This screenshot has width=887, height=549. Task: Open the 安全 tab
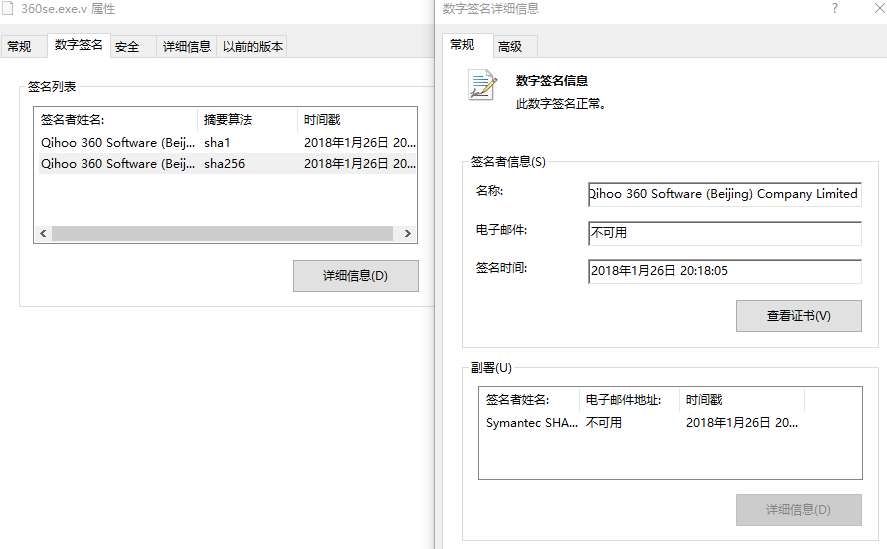[128, 46]
